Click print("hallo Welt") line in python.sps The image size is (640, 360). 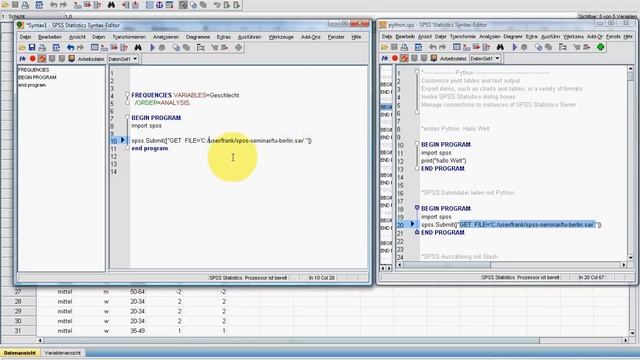point(444,160)
